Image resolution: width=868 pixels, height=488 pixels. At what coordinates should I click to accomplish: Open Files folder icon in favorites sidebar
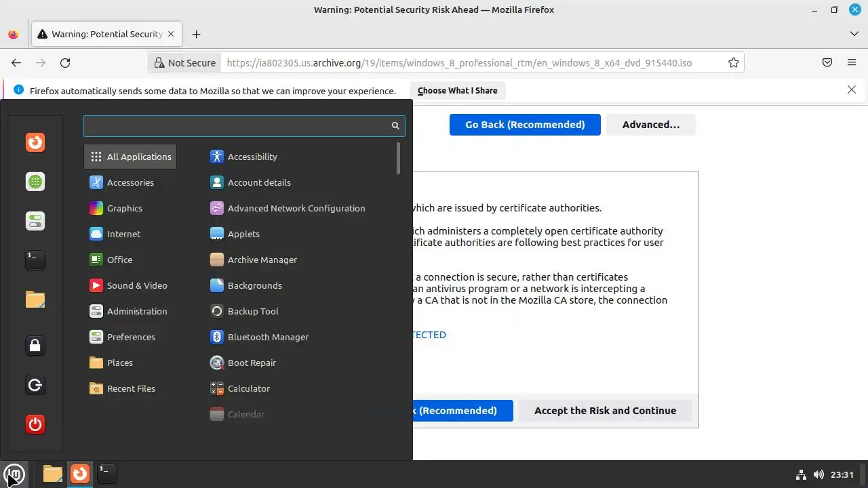pyautogui.click(x=35, y=299)
